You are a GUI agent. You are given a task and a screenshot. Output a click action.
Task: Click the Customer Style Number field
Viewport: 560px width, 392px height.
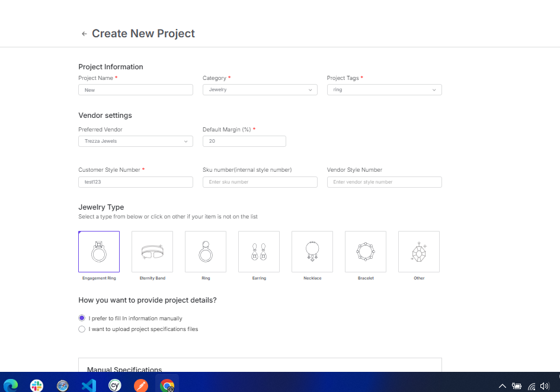pyautogui.click(x=135, y=182)
